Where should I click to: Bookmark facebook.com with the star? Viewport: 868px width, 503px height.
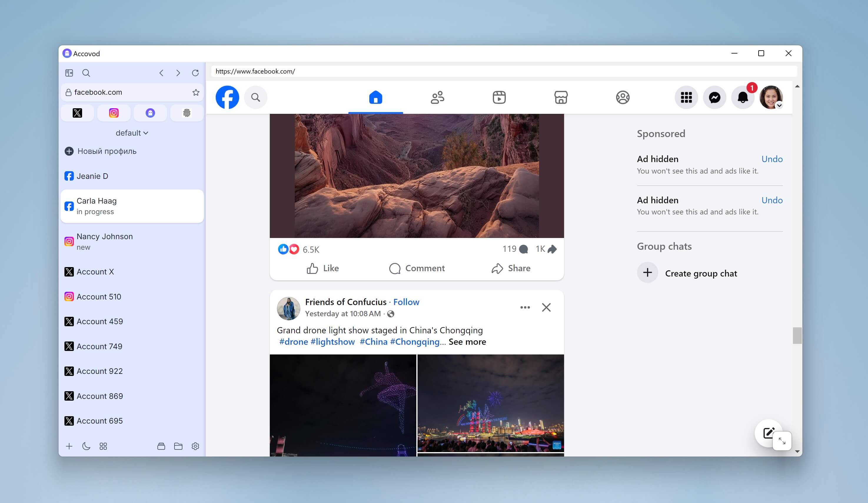click(x=196, y=92)
